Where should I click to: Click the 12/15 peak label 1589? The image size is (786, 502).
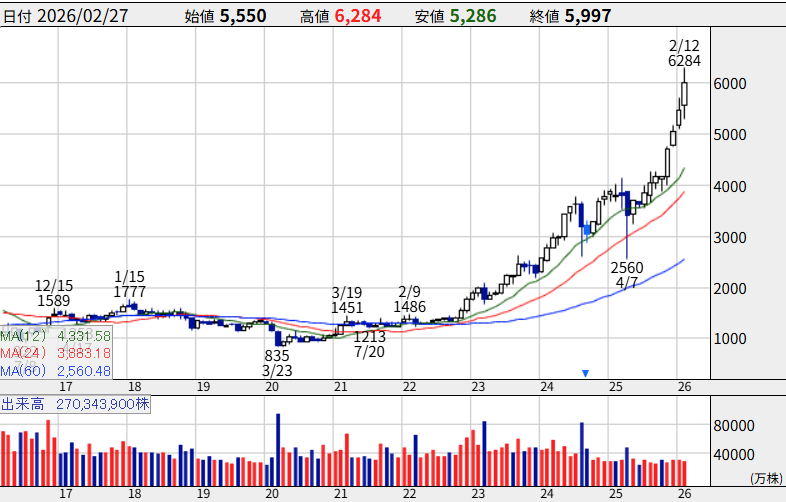(54, 300)
